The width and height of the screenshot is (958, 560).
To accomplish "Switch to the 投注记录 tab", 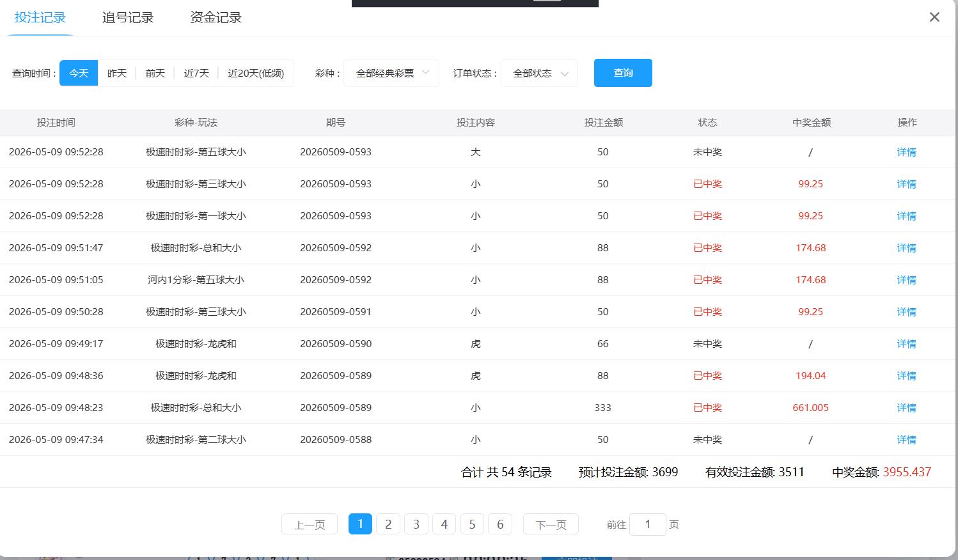I will 40,17.
